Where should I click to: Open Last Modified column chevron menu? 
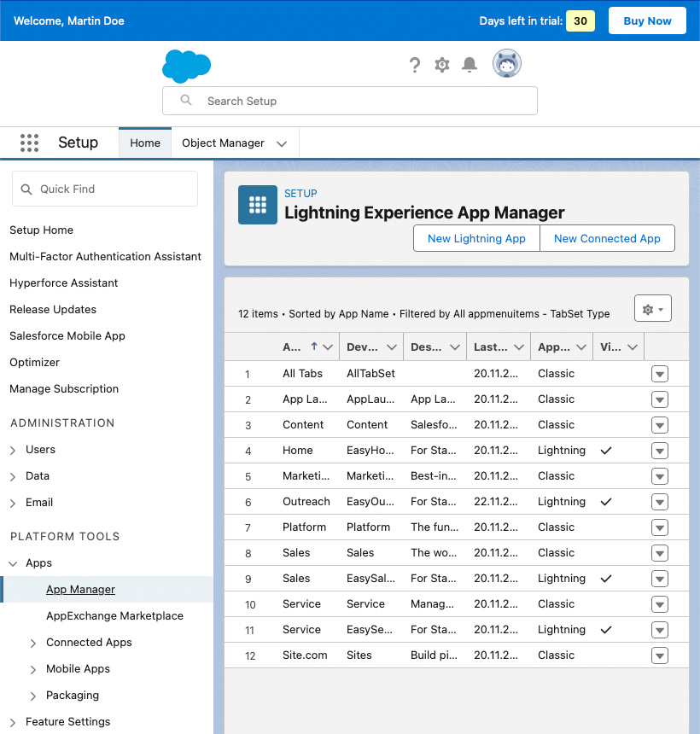coord(518,347)
